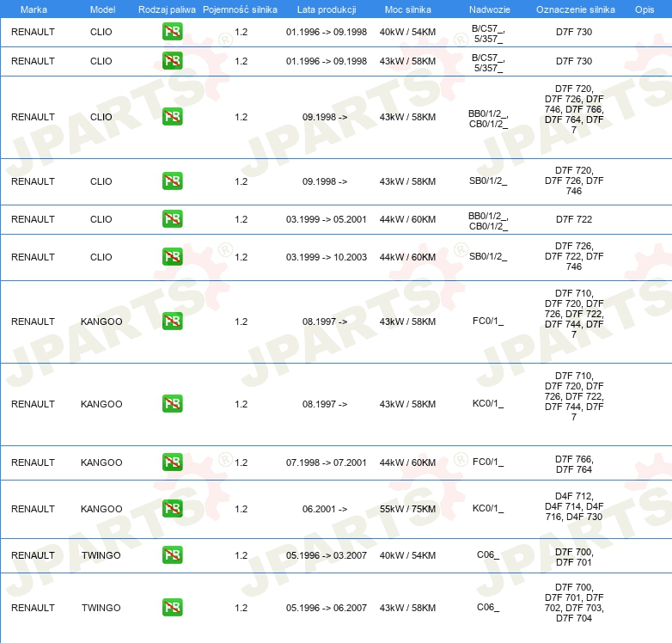Screen dimensions: 672x643
Task: Click SB0/1/2_ body in the 43kW/58KM row
Action: pyautogui.click(x=488, y=181)
